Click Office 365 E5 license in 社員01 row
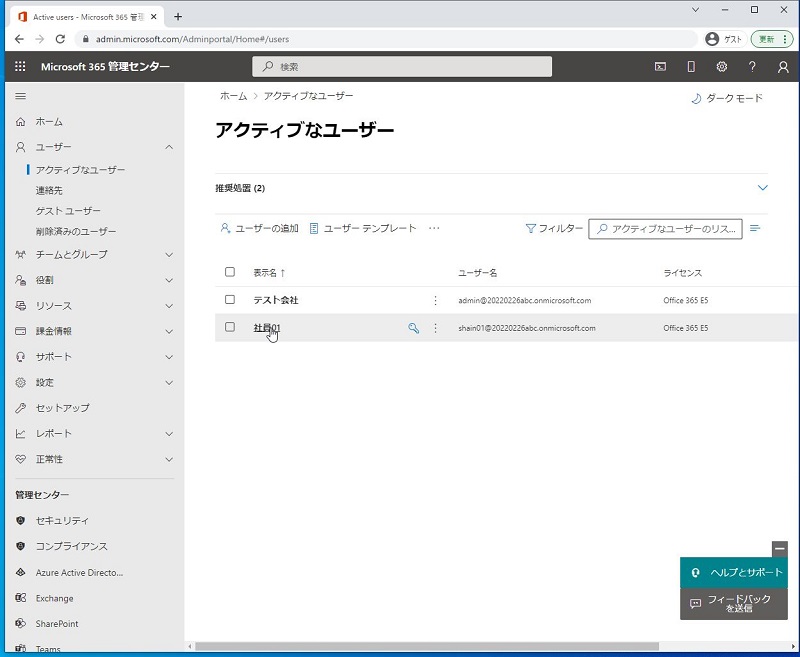Image resolution: width=800 pixels, height=657 pixels. point(685,328)
